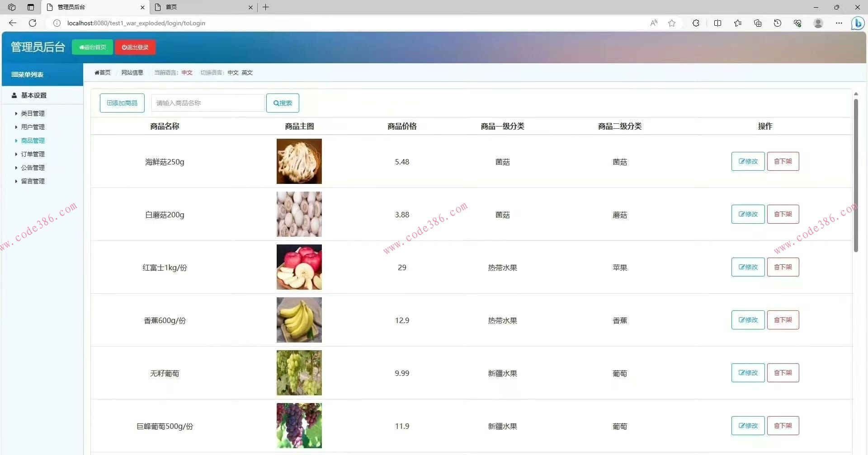Select 英文 to switch the language
This screenshot has width=868, height=455.
point(247,72)
